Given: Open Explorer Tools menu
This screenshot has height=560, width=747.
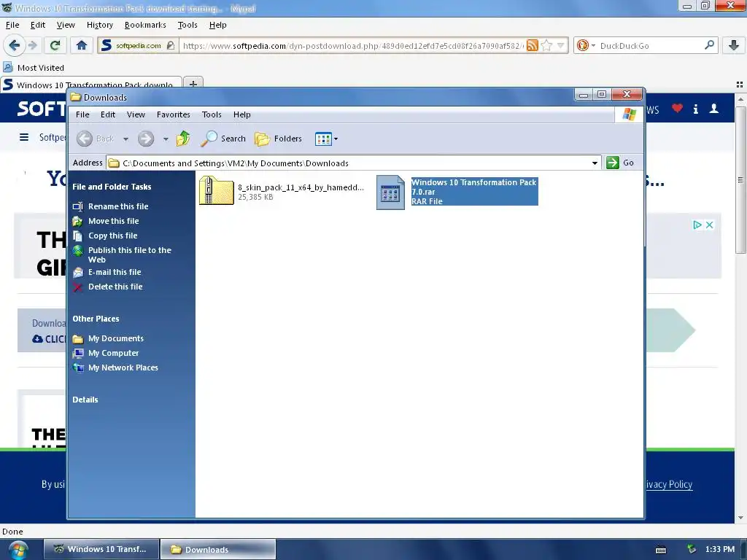Looking at the screenshot, I should [212, 114].
